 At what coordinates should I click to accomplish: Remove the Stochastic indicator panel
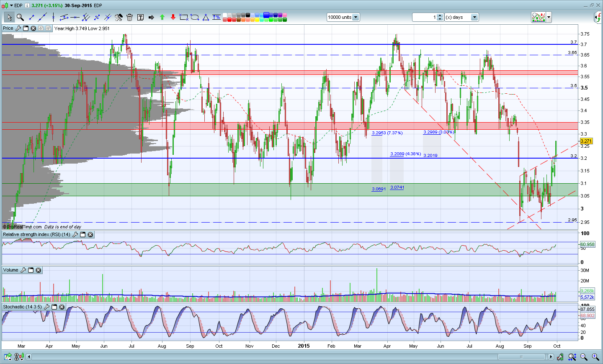(x=62, y=307)
